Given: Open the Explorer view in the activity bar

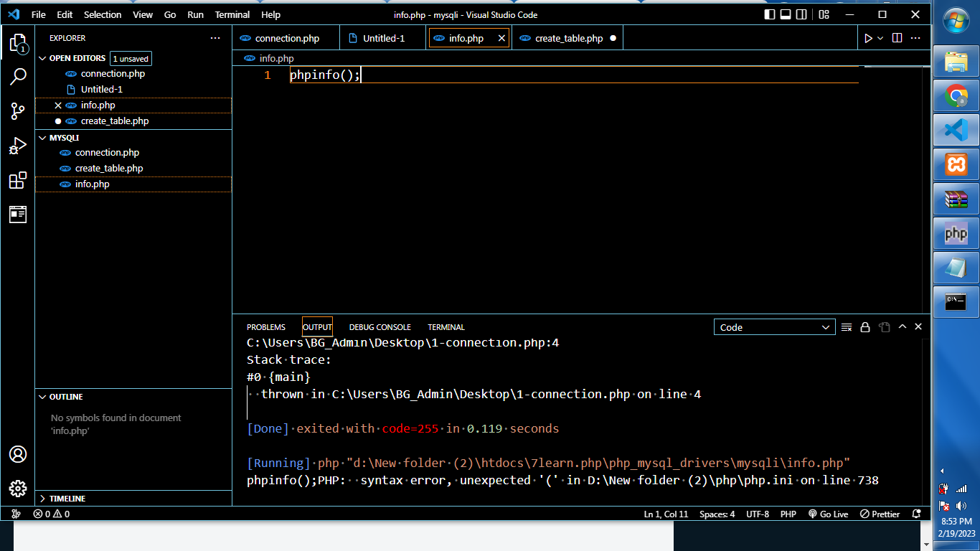Looking at the screenshot, I should [x=18, y=44].
